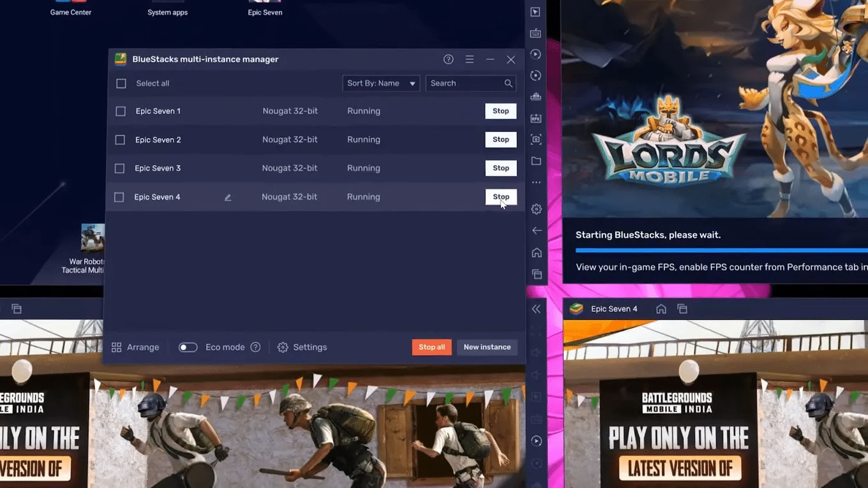Open the Media Manager folder icon

pos(535,160)
